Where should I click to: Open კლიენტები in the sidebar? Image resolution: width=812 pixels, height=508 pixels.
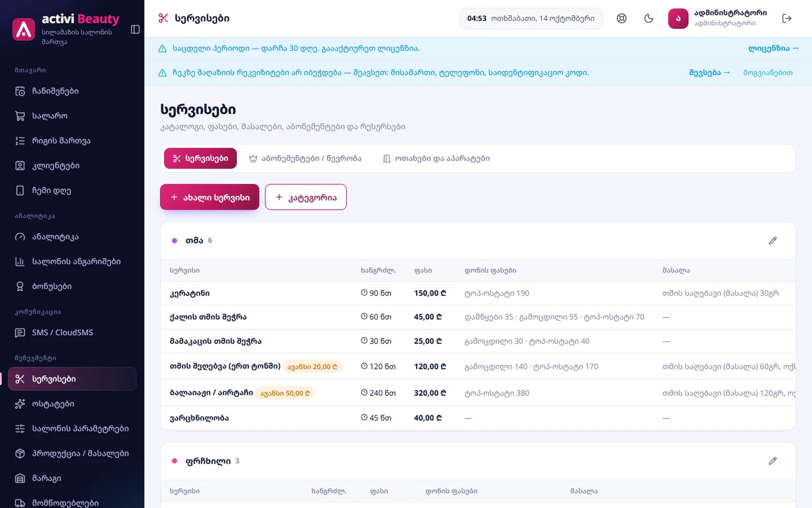[x=72, y=166]
